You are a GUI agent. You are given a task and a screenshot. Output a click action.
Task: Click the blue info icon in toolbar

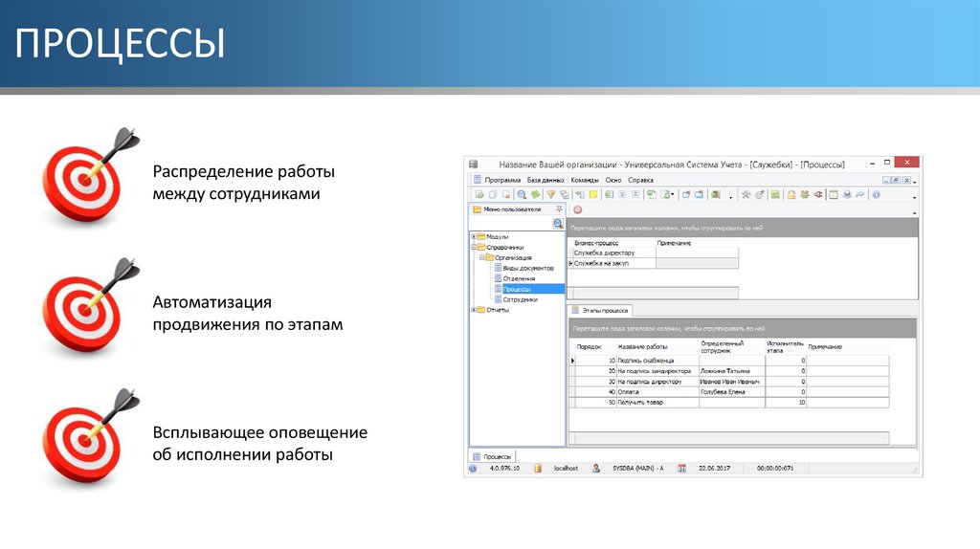[875, 194]
